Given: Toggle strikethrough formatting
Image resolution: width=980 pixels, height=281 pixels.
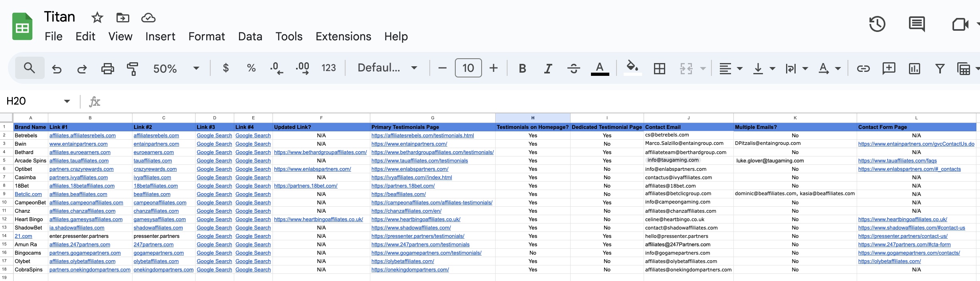Looking at the screenshot, I should [x=573, y=69].
